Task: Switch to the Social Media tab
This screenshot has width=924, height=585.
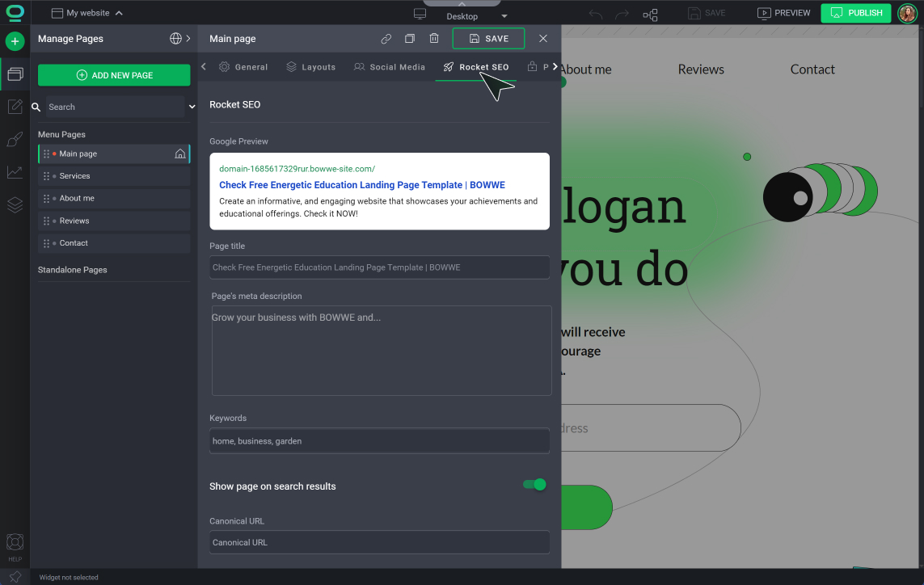Action: (389, 67)
